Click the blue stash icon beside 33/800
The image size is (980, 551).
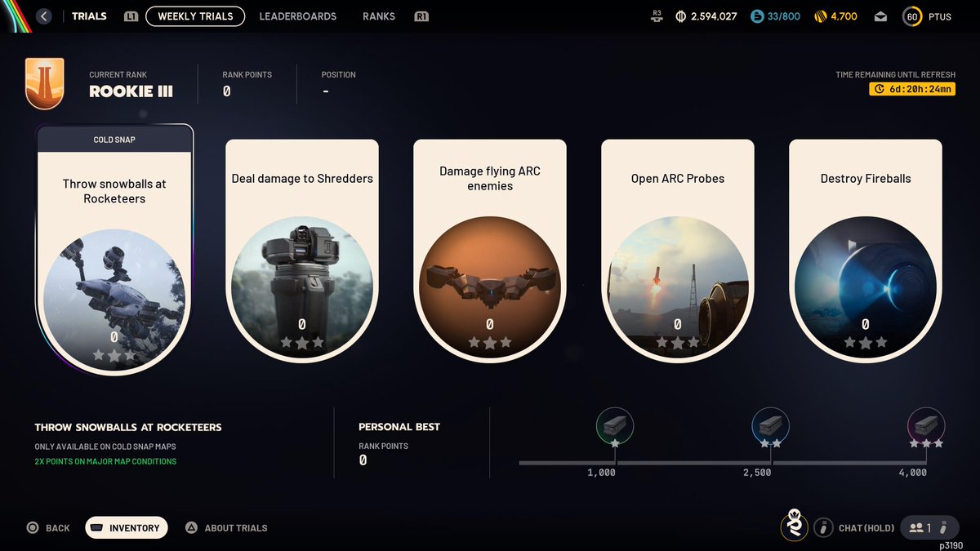757,16
